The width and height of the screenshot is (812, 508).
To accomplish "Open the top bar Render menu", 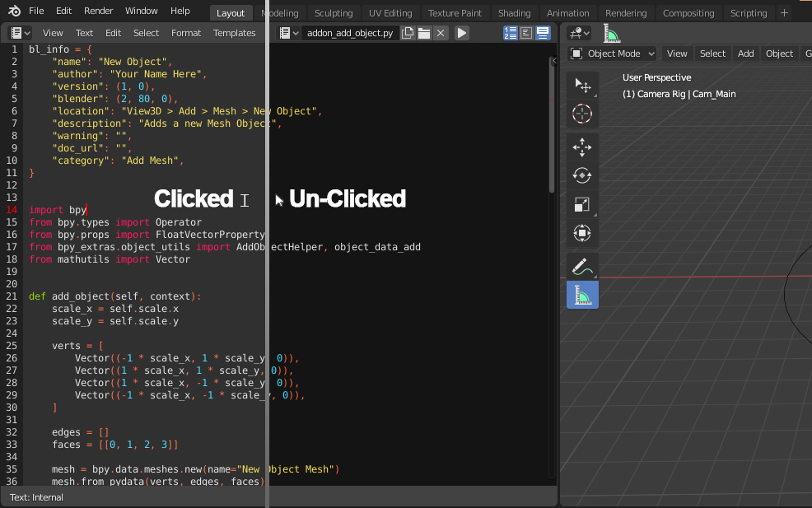I will [98, 11].
